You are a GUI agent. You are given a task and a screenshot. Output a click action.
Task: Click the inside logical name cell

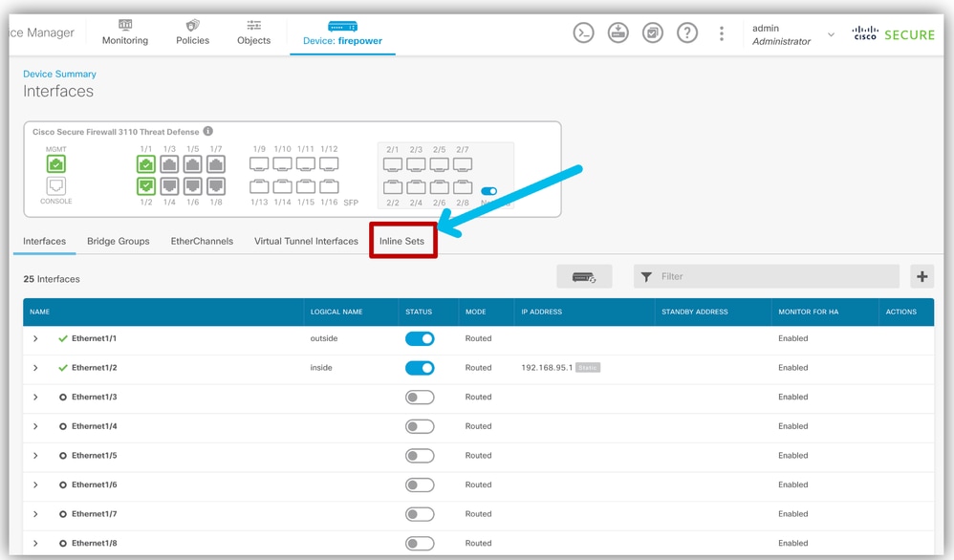coord(321,368)
